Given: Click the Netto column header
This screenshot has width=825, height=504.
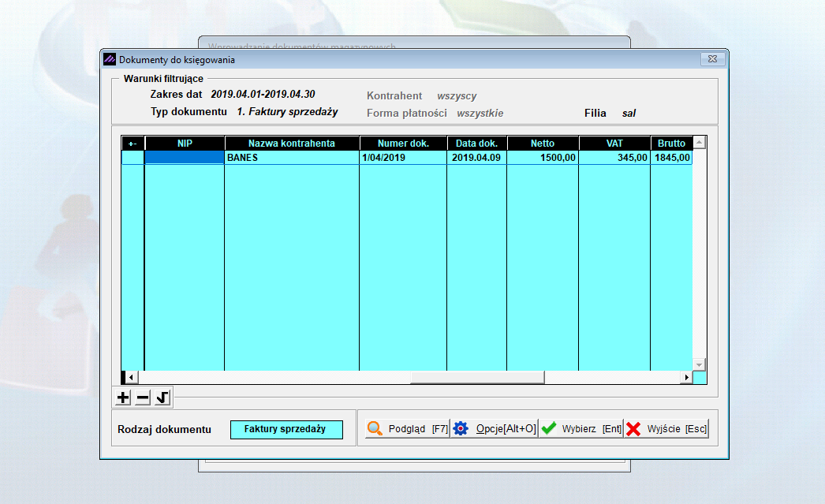Looking at the screenshot, I should (543, 143).
